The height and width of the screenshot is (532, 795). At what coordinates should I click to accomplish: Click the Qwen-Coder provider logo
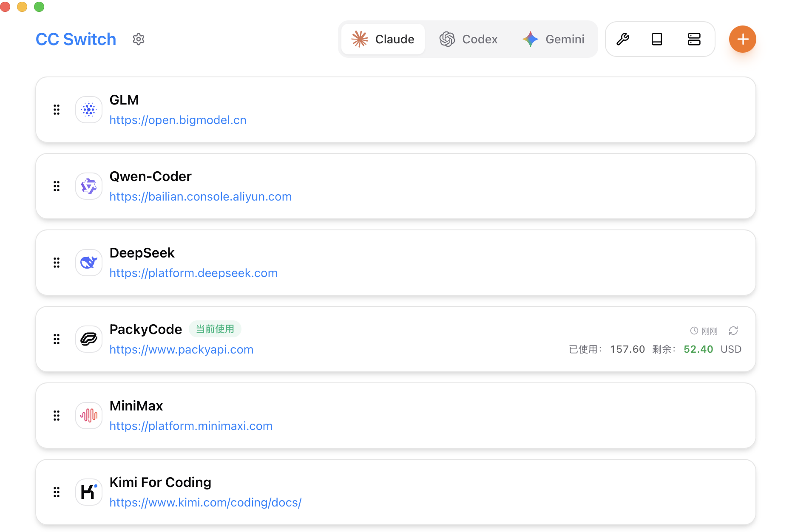(88, 186)
